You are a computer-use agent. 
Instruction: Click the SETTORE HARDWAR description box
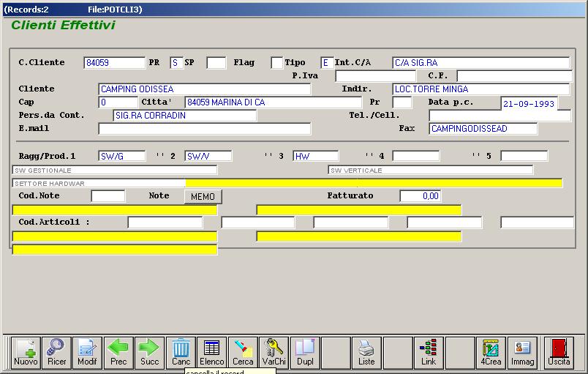99,184
